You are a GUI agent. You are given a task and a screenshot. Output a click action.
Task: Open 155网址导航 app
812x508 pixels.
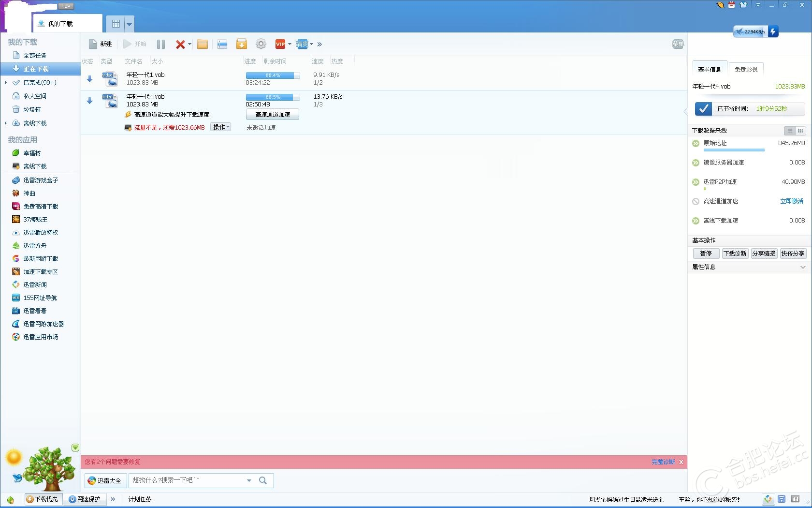[41, 298]
